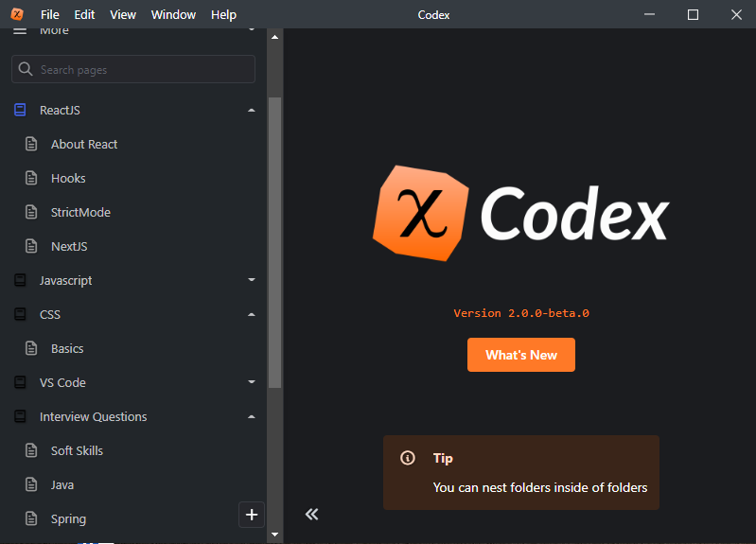Screen dimensions: 756x544
Task: Collapse the Interview Questions folder arrow
Action: click(x=251, y=417)
